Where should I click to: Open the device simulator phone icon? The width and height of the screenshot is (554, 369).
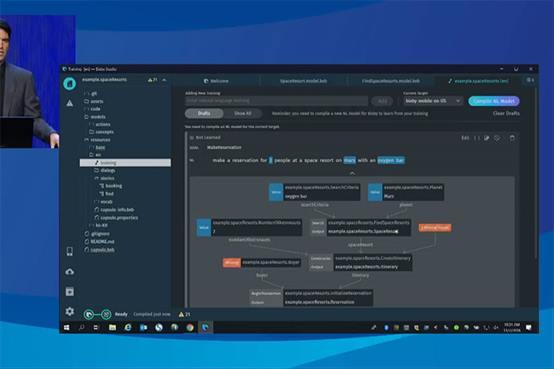click(70, 251)
